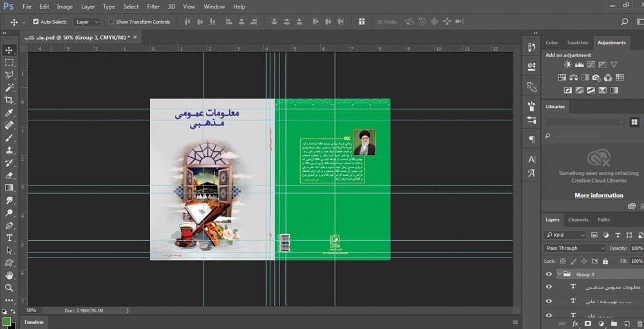
Task: Select the Brush tool
Action: [8, 138]
